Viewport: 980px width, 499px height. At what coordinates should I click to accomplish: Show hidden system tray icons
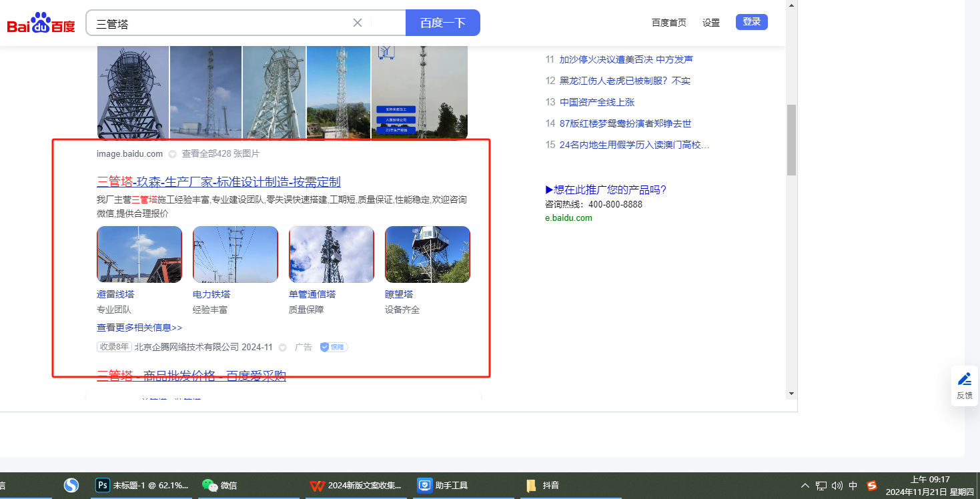click(805, 486)
